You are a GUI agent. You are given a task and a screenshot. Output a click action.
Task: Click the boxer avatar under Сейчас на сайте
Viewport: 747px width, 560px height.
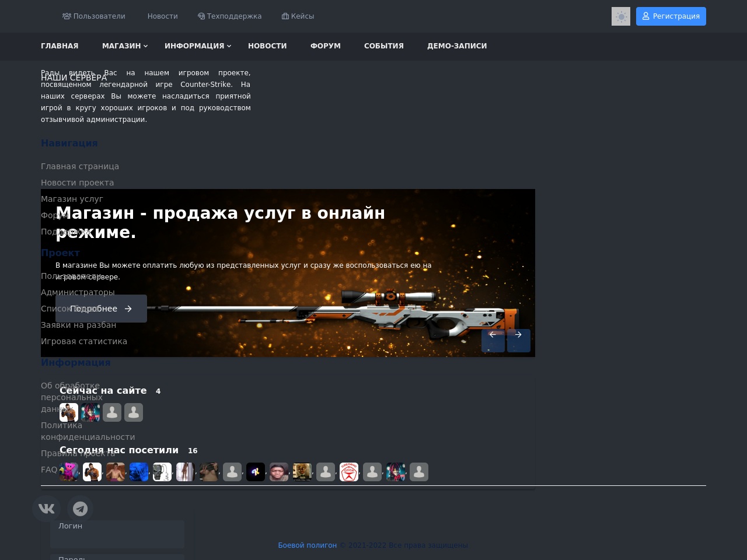pos(69,412)
